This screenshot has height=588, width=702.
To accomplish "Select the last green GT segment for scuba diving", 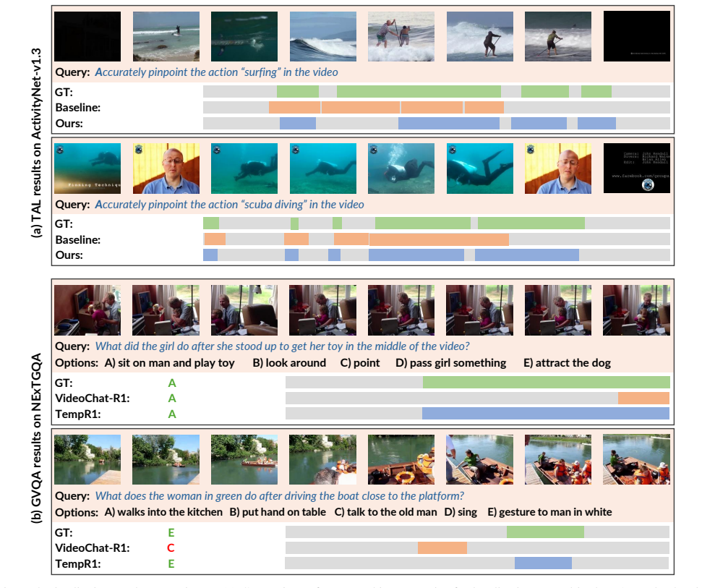I will pos(531,223).
